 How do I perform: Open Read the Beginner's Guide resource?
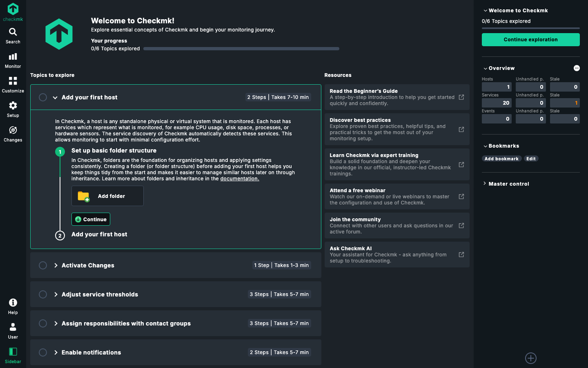coord(397,97)
